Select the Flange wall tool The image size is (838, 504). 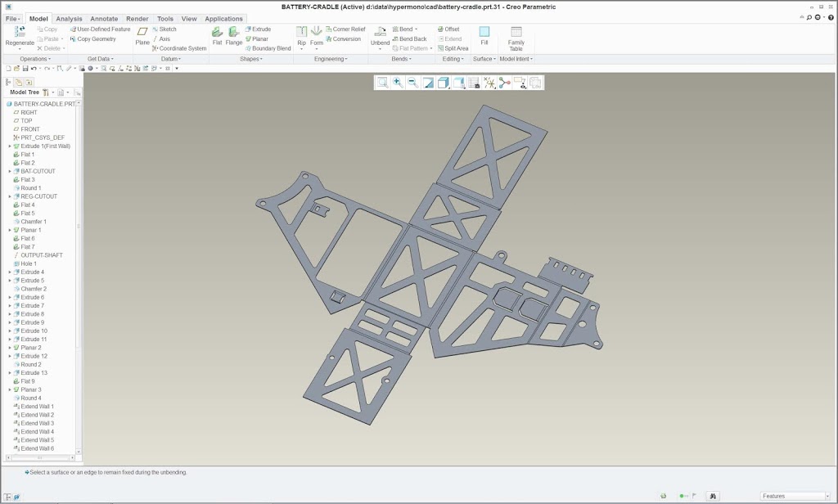234,33
